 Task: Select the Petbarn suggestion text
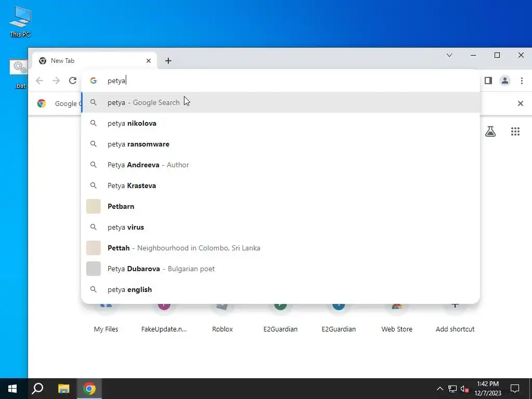point(121,206)
